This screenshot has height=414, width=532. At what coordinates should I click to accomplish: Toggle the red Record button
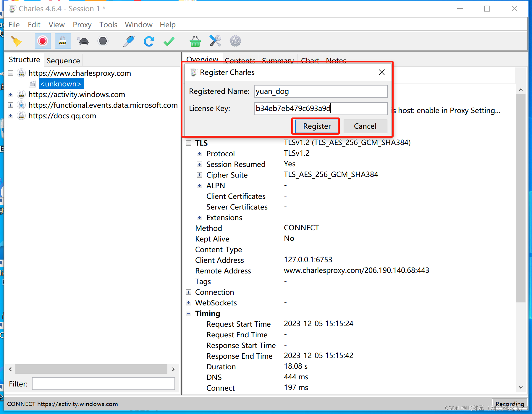[43, 41]
